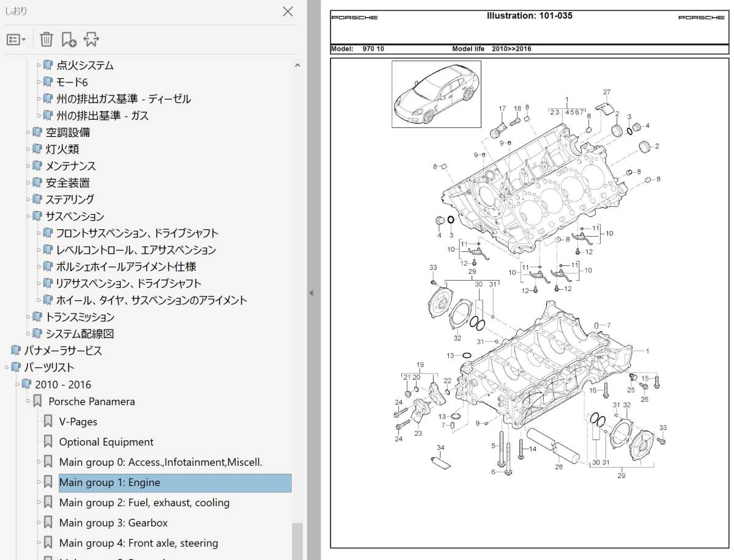
Task: Collapse the パーツリスト bookmark node
Action: tap(6, 367)
